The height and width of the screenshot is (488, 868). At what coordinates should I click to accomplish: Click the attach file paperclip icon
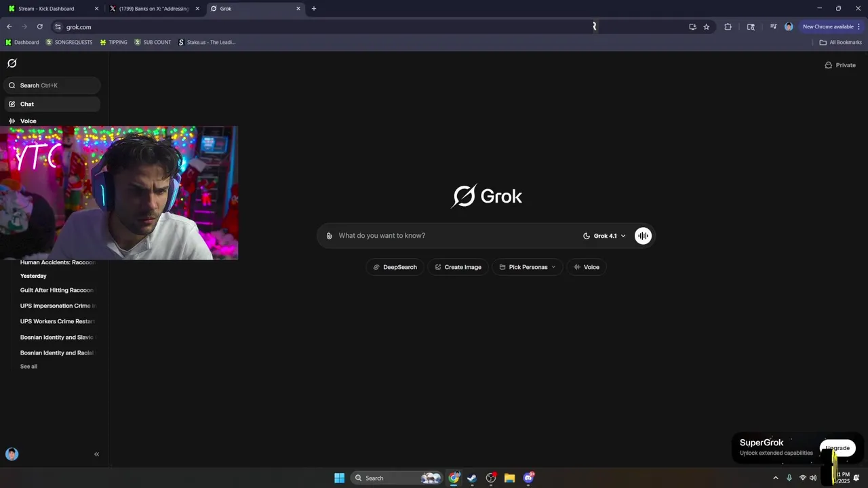pos(329,236)
